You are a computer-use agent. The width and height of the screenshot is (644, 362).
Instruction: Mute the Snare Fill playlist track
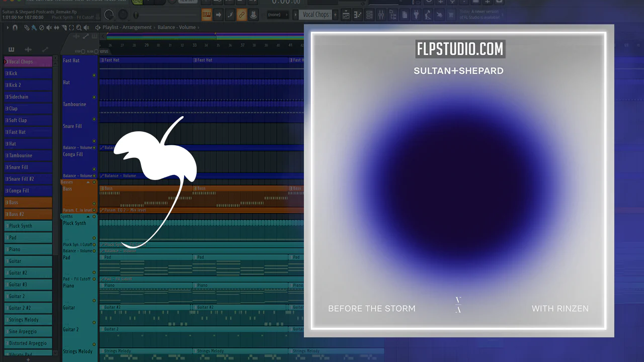94,141
